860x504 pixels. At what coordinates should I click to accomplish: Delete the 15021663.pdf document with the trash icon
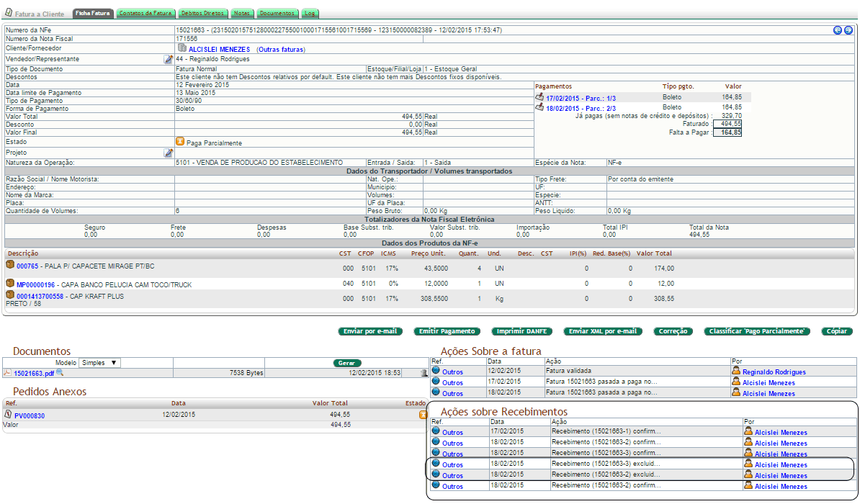click(424, 373)
